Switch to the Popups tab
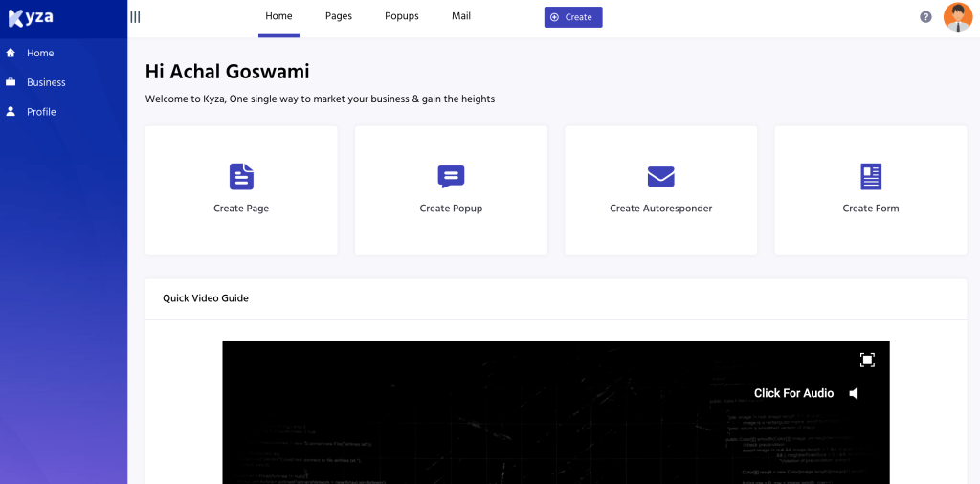Image resolution: width=980 pixels, height=484 pixels. (x=402, y=17)
